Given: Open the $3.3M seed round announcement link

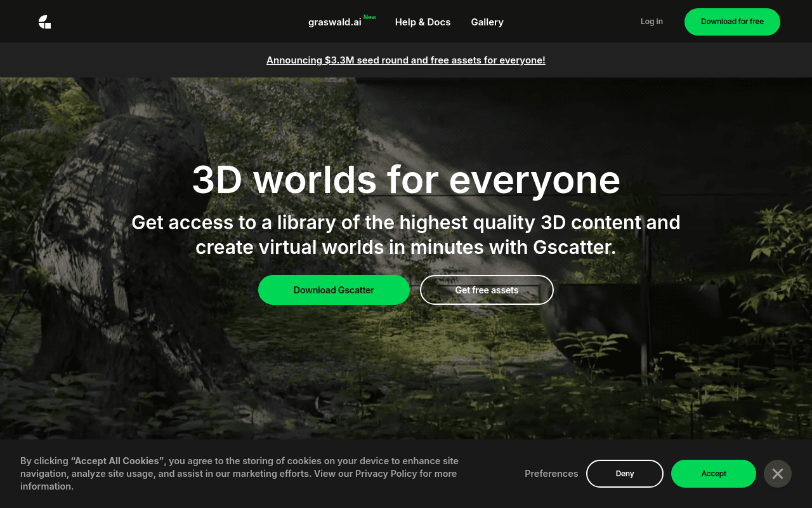Looking at the screenshot, I should tap(406, 60).
